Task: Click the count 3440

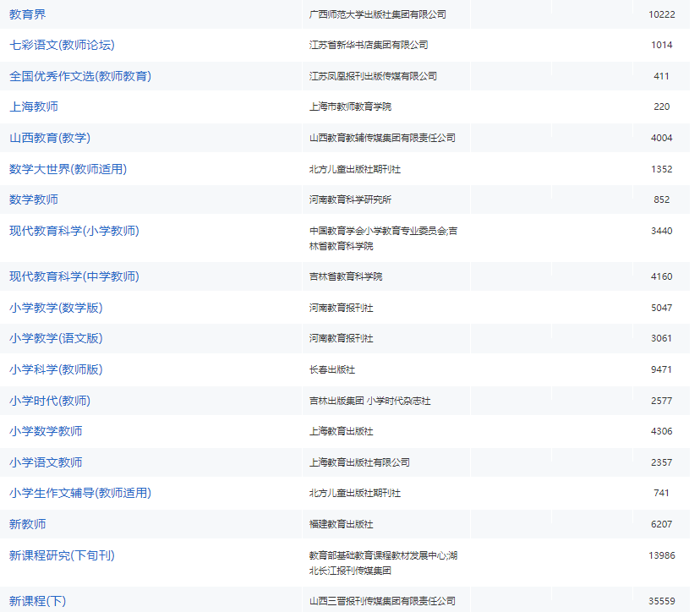Action: 662,230
